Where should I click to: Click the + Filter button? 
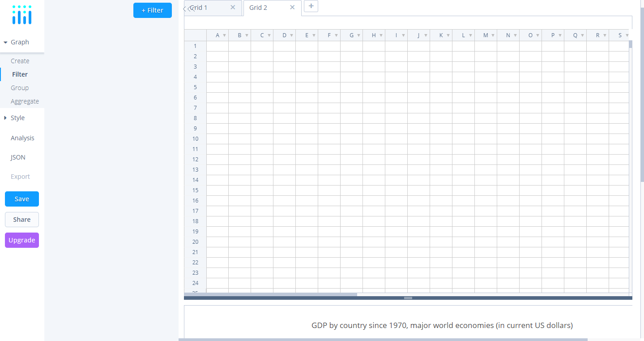[153, 10]
